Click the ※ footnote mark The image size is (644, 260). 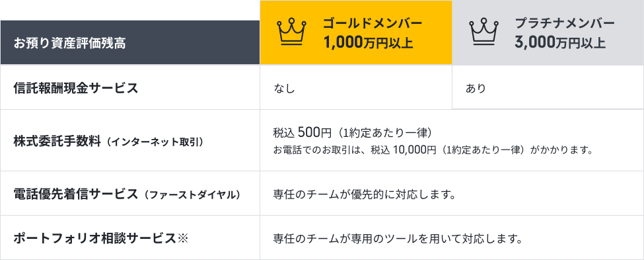pyautogui.click(x=182, y=238)
